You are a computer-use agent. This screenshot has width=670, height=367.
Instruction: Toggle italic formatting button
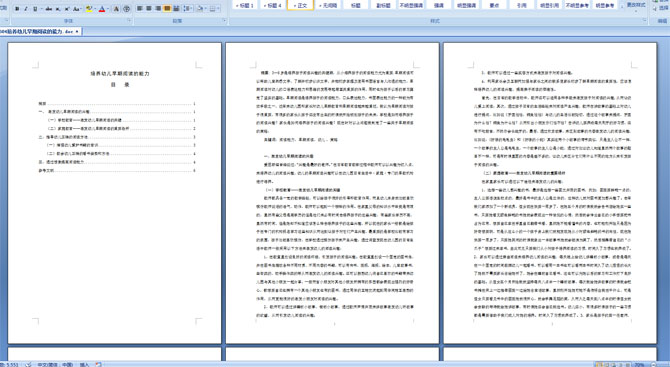click(x=26, y=9)
